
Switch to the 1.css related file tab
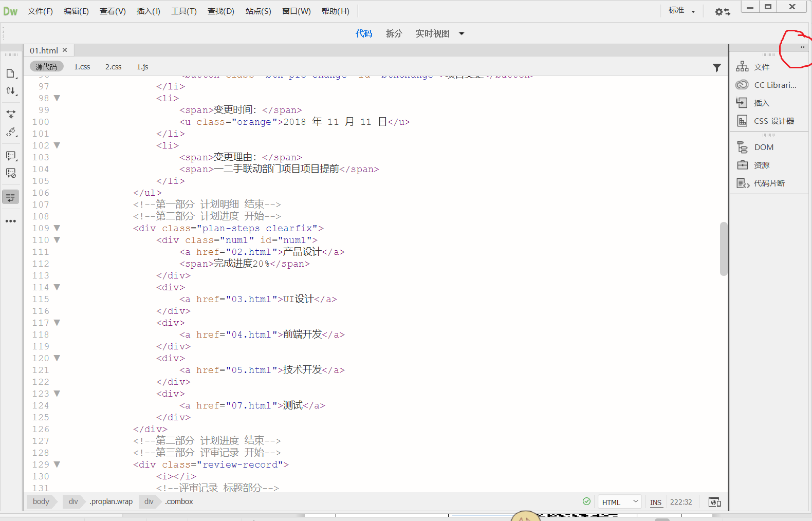pos(82,67)
